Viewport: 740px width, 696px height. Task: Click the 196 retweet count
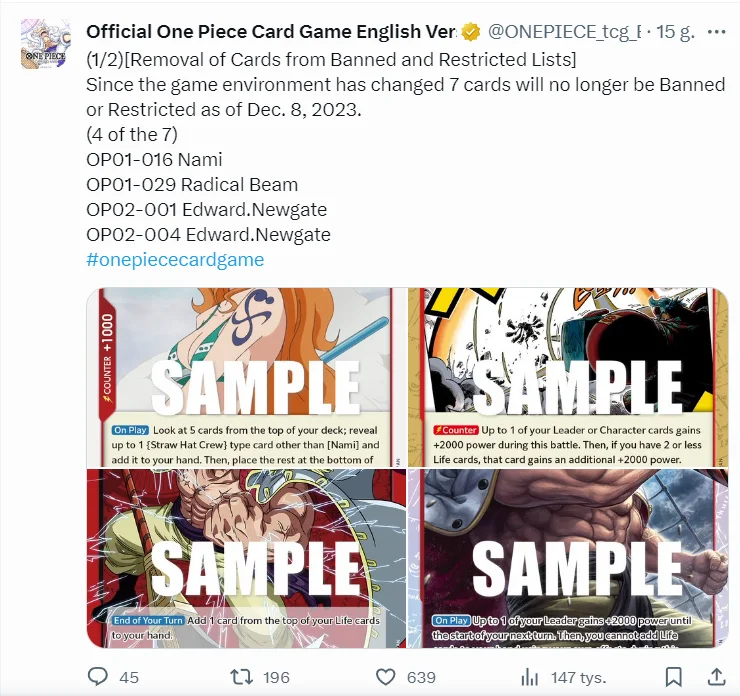tap(276, 678)
